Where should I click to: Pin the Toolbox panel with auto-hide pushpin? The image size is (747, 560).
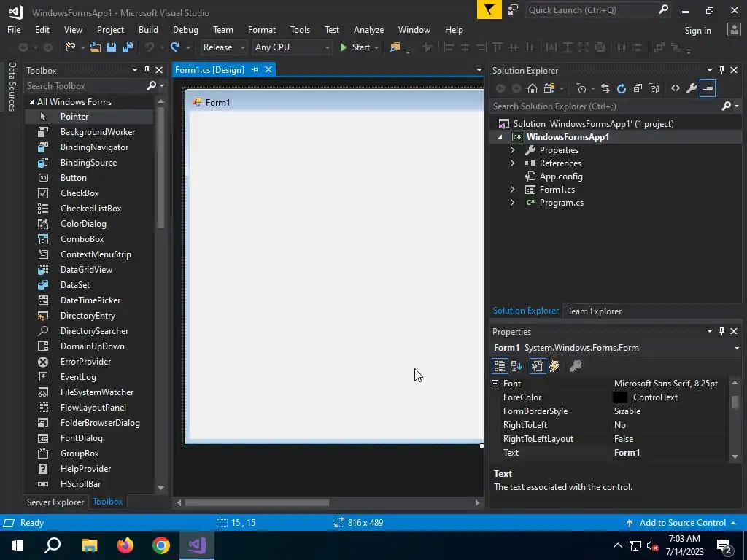pyautogui.click(x=147, y=70)
